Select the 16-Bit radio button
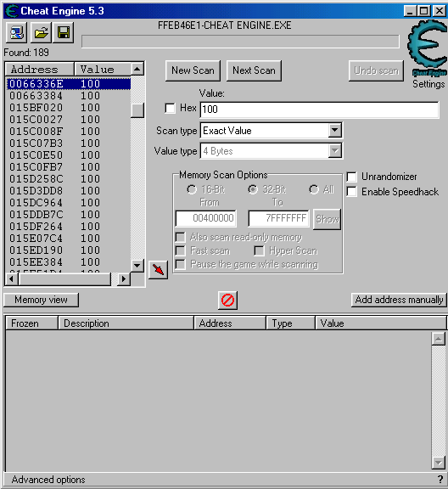This screenshot has width=448, height=489. pyautogui.click(x=192, y=189)
